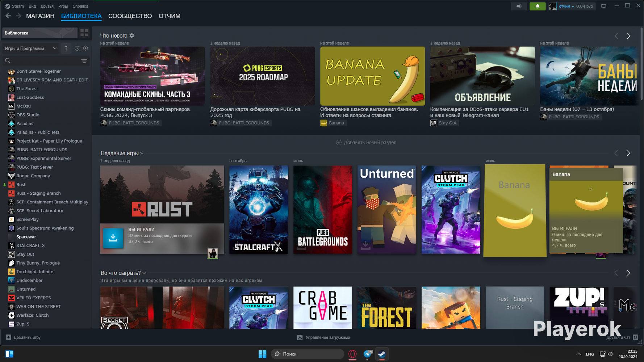Open the network tray icon
Image resolution: width=644 pixels, height=362 pixels.
(602, 354)
